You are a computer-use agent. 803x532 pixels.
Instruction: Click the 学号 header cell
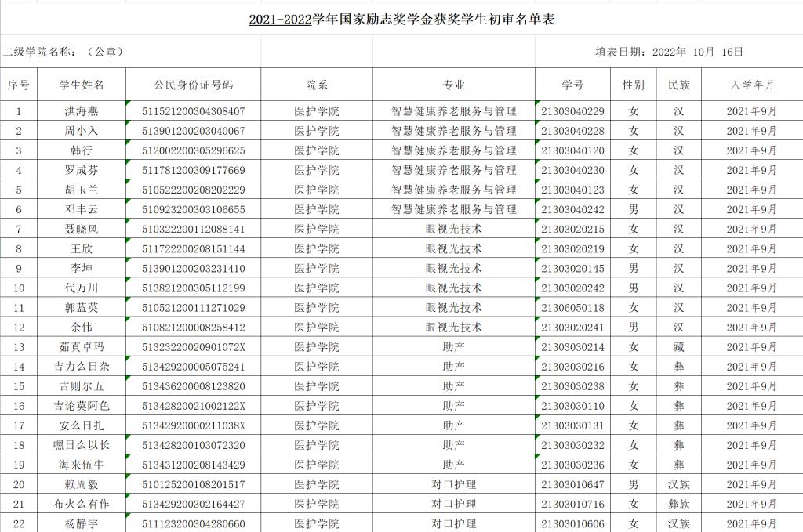572,85
